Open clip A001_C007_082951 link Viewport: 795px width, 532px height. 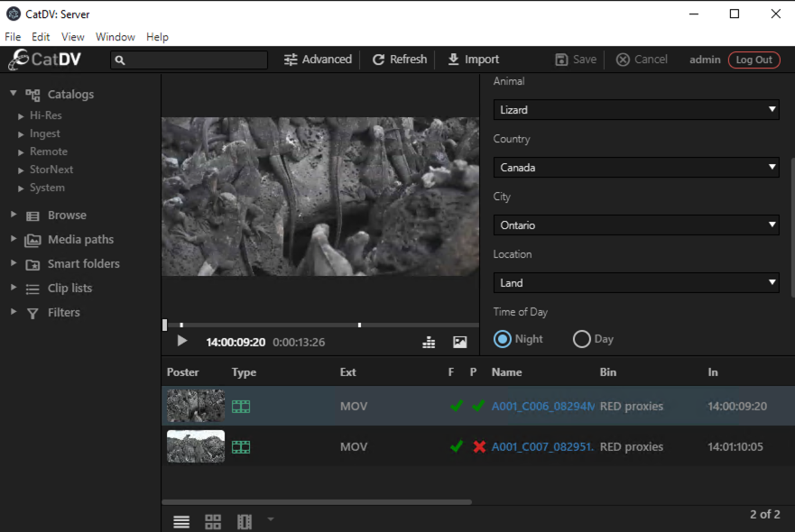(542, 447)
